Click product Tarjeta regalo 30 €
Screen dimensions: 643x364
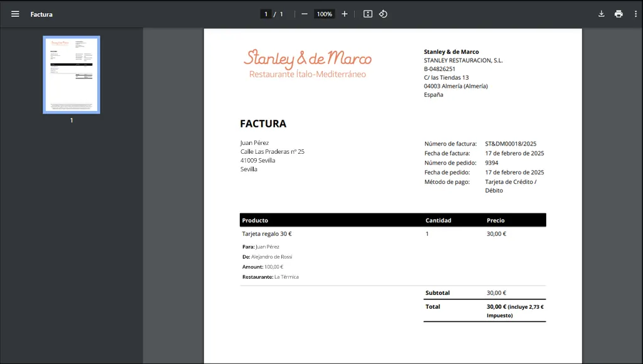pyautogui.click(x=267, y=234)
